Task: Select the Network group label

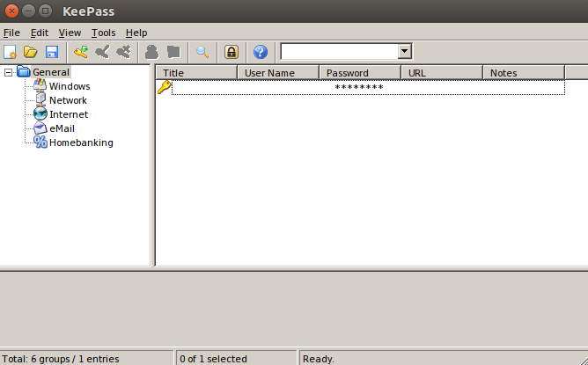Action: point(69,100)
